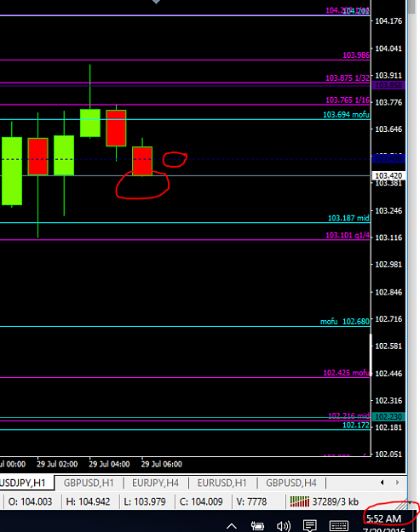
Task: Click the 103.875 1/32 level label
Action: [x=348, y=78]
